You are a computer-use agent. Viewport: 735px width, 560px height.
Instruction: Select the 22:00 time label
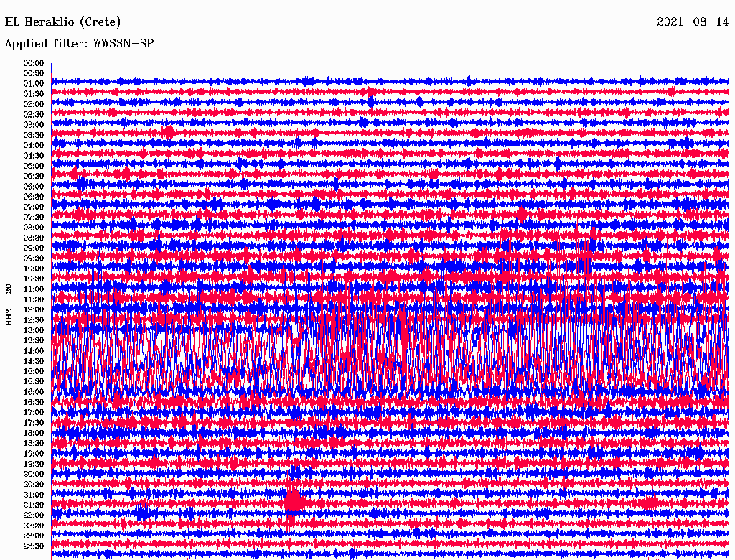34,515
